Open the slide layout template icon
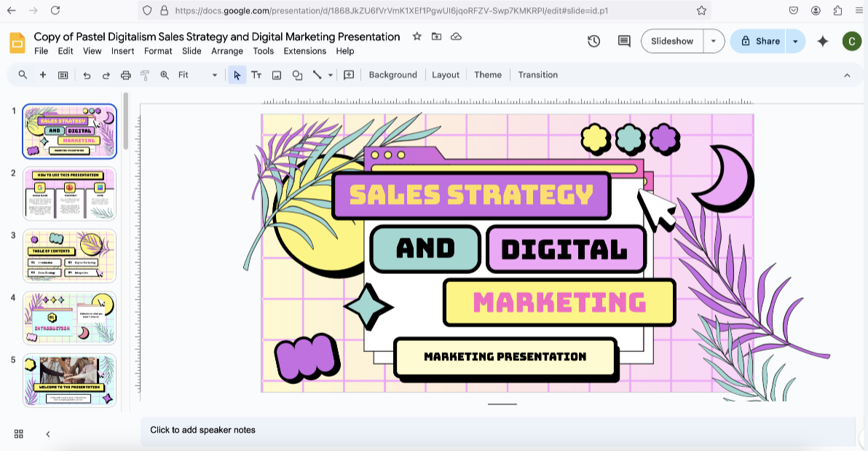 point(63,75)
